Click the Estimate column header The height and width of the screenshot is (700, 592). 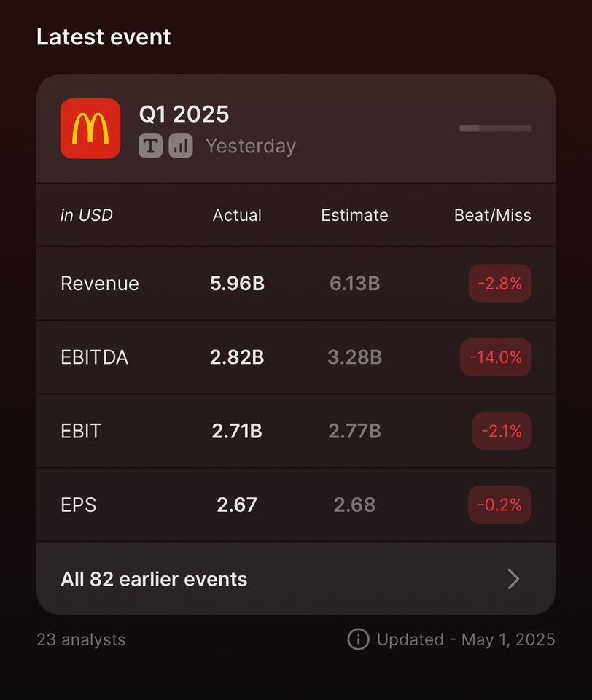[x=354, y=215]
